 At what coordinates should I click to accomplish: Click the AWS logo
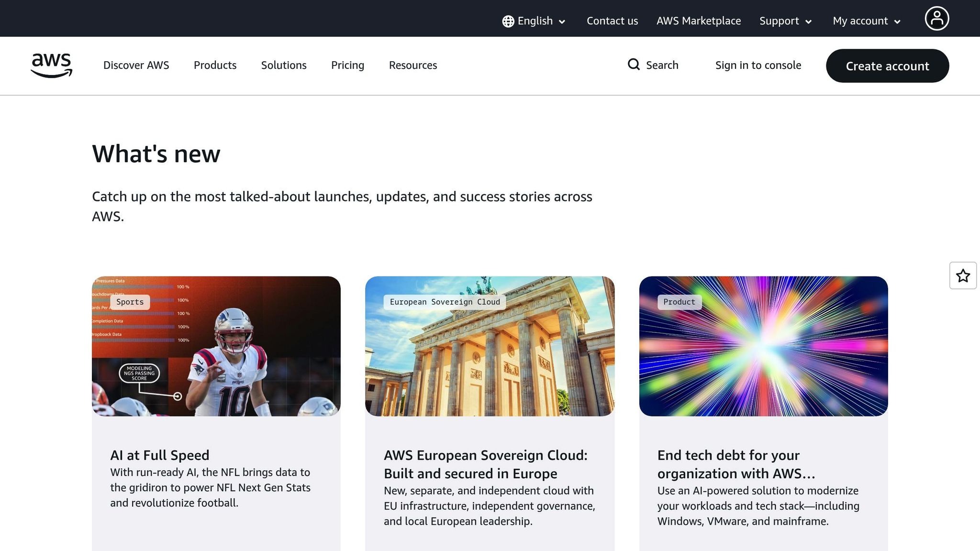tap(51, 66)
